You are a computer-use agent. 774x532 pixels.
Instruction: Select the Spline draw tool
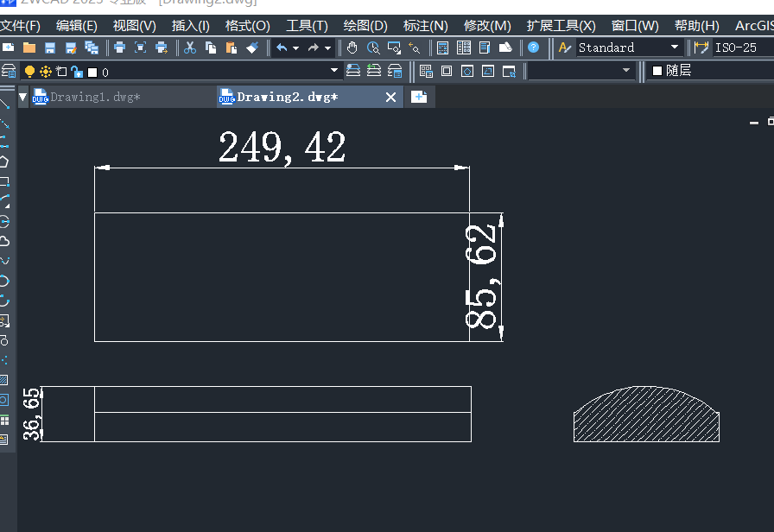click(4, 261)
